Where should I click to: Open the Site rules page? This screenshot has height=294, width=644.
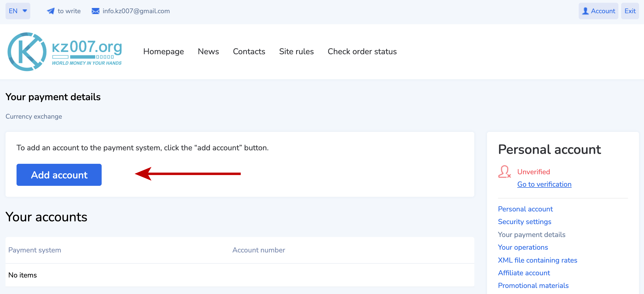click(296, 51)
